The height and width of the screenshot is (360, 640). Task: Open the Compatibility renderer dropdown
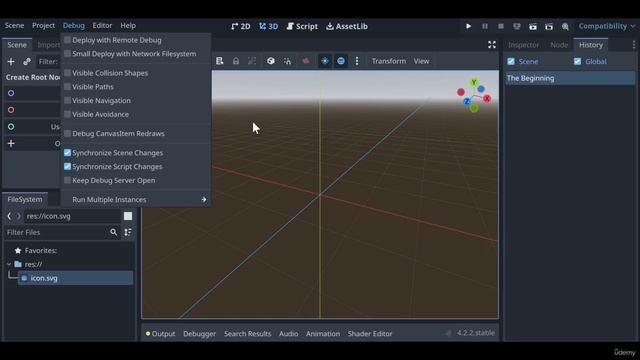click(607, 26)
